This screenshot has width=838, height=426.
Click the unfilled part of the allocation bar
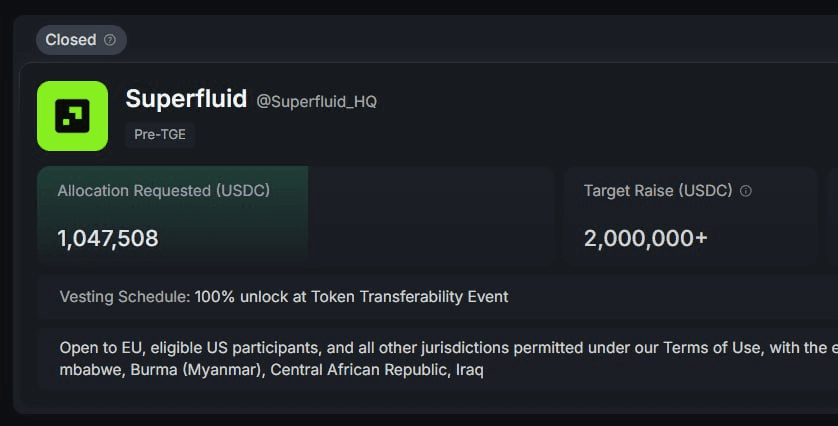[430, 215]
